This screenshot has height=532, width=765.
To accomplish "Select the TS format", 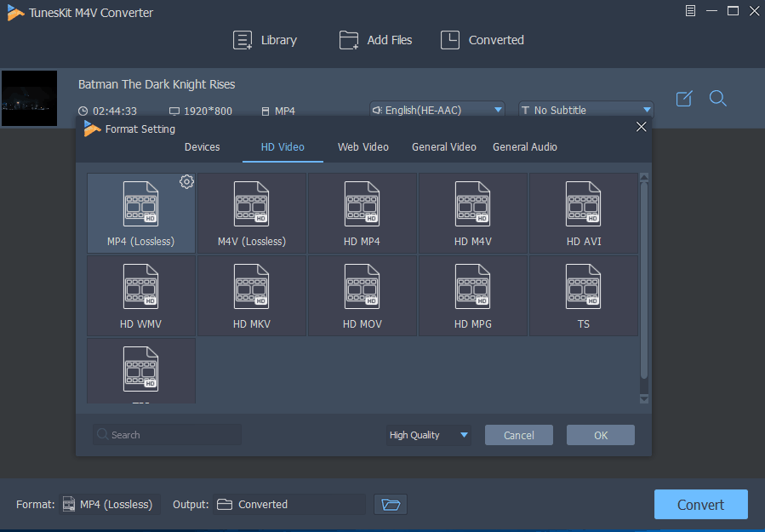I will tap(584, 295).
